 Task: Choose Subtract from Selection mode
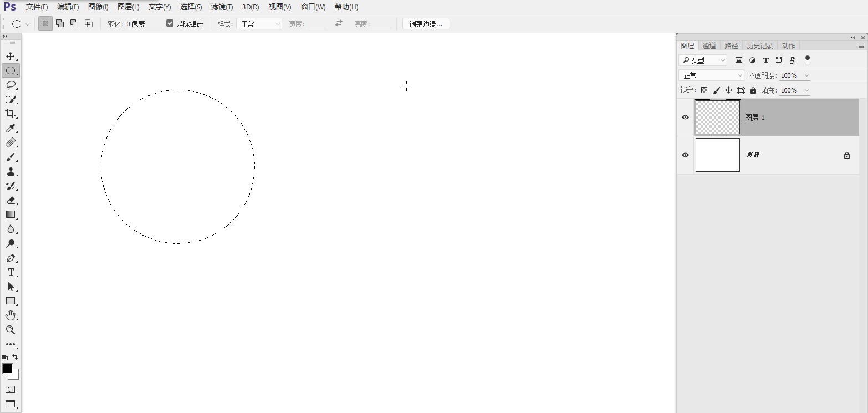point(74,23)
